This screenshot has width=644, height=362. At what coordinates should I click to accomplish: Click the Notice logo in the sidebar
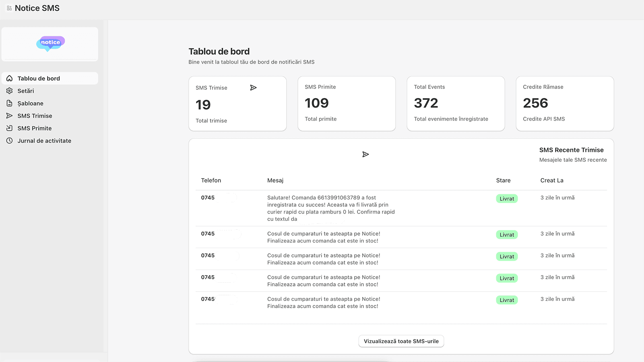(50, 43)
